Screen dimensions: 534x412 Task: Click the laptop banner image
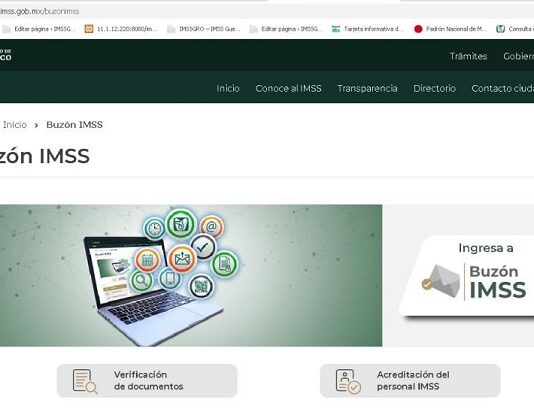click(x=191, y=275)
